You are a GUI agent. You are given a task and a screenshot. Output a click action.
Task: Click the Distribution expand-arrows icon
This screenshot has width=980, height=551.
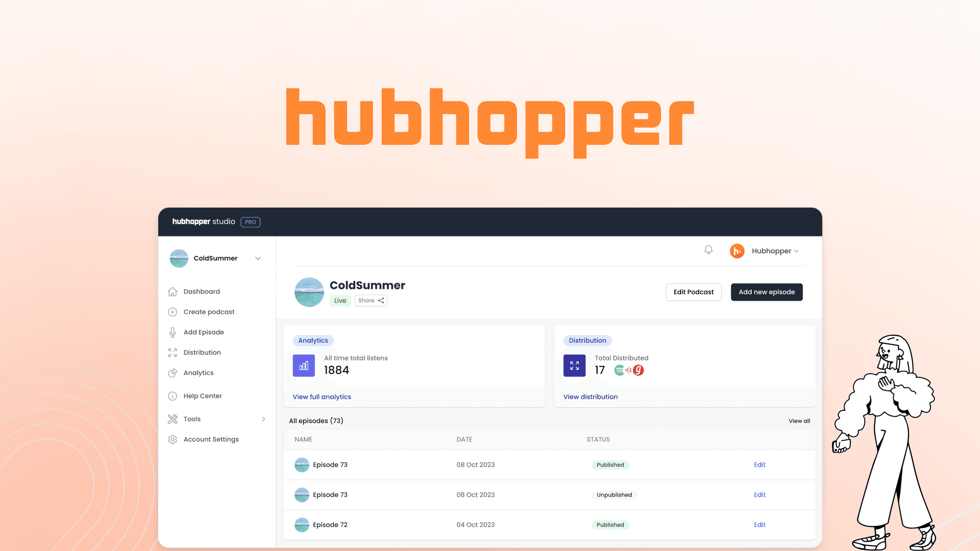[x=574, y=365]
